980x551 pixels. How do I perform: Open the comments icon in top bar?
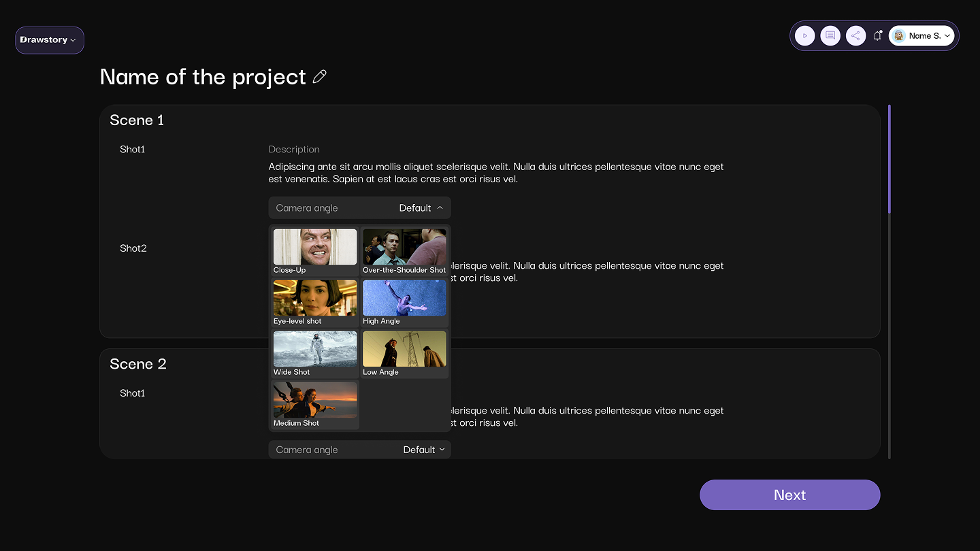(x=830, y=36)
